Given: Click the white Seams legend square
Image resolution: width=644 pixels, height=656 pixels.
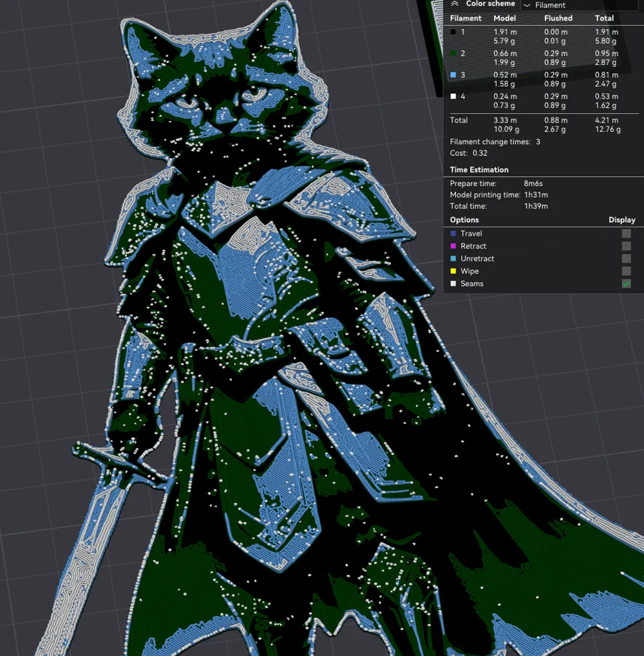Looking at the screenshot, I should [x=453, y=283].
